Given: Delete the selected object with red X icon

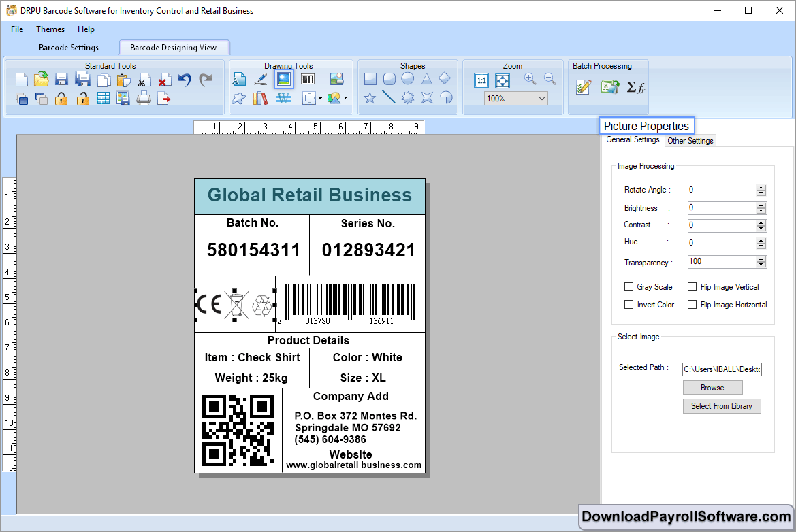Looking at the screenshot, I should (164, 80).
